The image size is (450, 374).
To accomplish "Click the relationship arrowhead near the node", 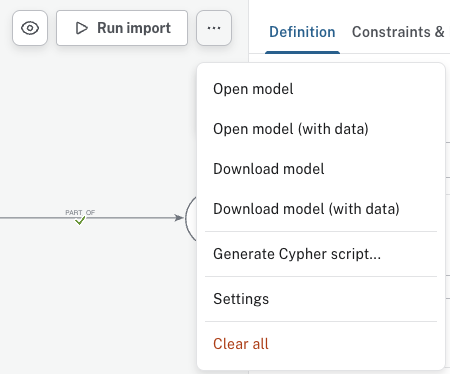I will pyautogui.click(x=179, y=218).
